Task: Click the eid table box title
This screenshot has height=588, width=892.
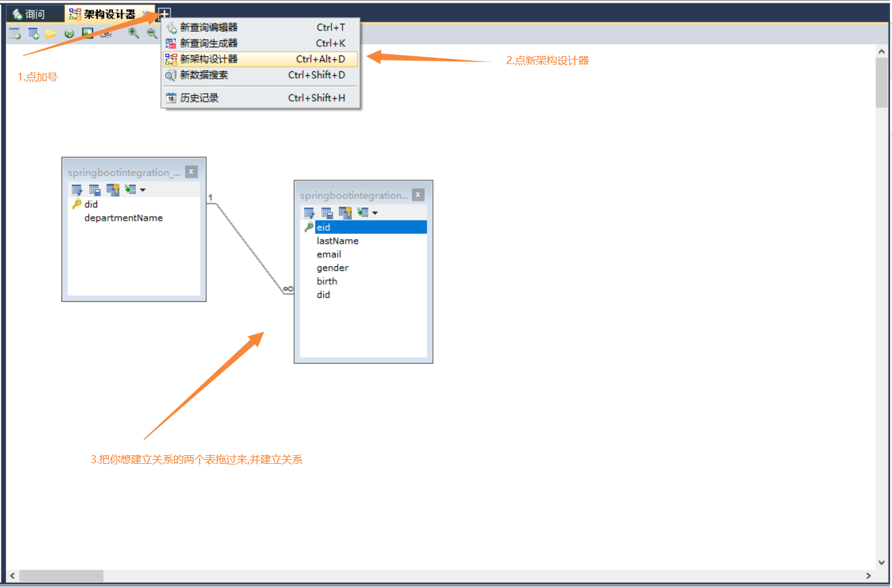Action: pos(355,196)
